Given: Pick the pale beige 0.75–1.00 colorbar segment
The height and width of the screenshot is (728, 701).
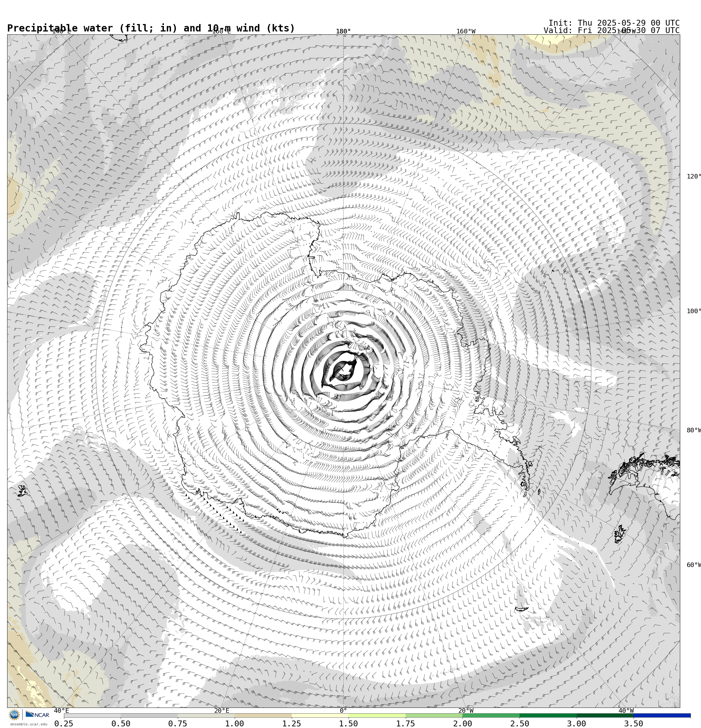Looking at the screenshot, I should (x=206, y=715).
